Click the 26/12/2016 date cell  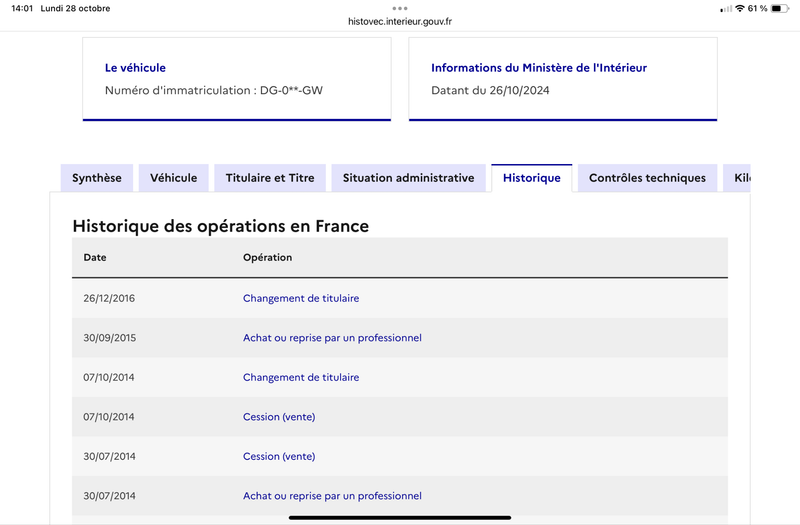pyautogui.click(x=109, y=298)
